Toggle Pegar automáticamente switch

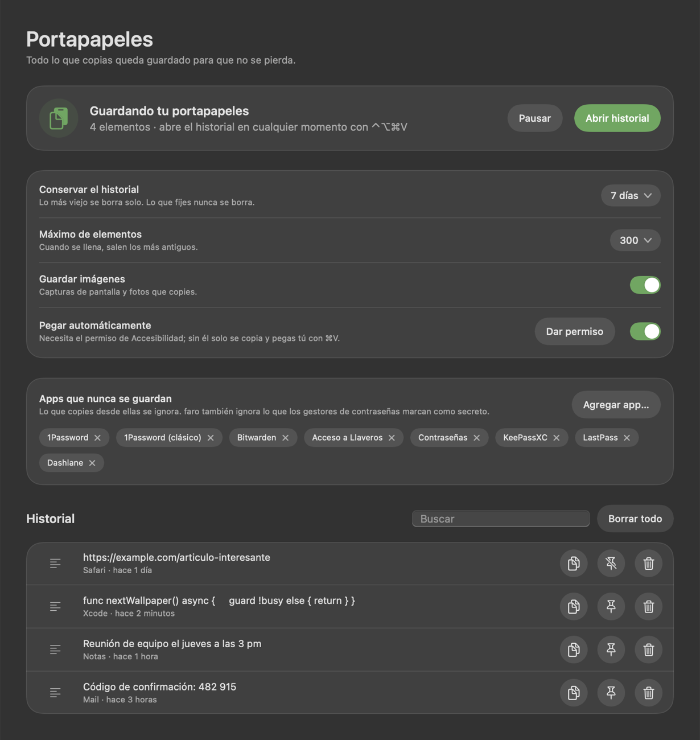(x=645, y=331)
